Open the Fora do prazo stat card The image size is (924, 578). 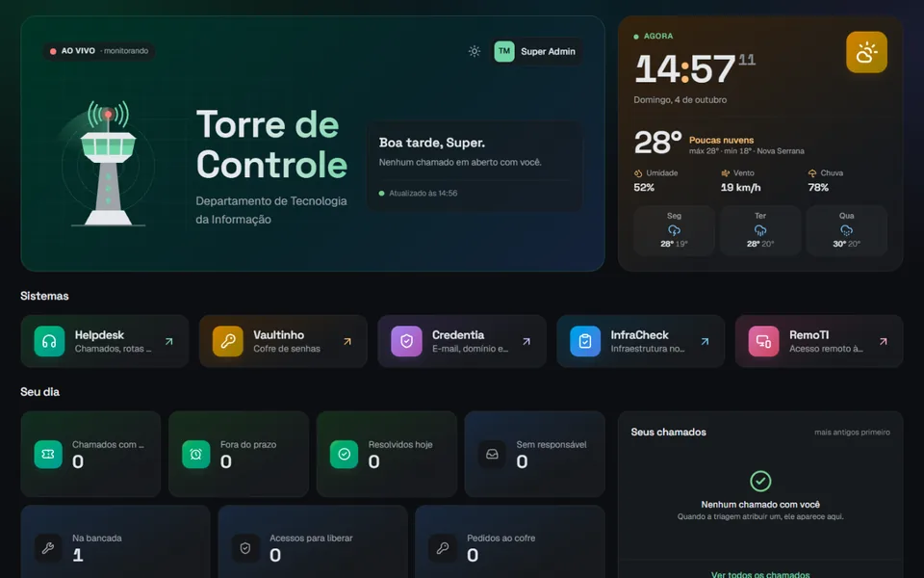point(239,454)
